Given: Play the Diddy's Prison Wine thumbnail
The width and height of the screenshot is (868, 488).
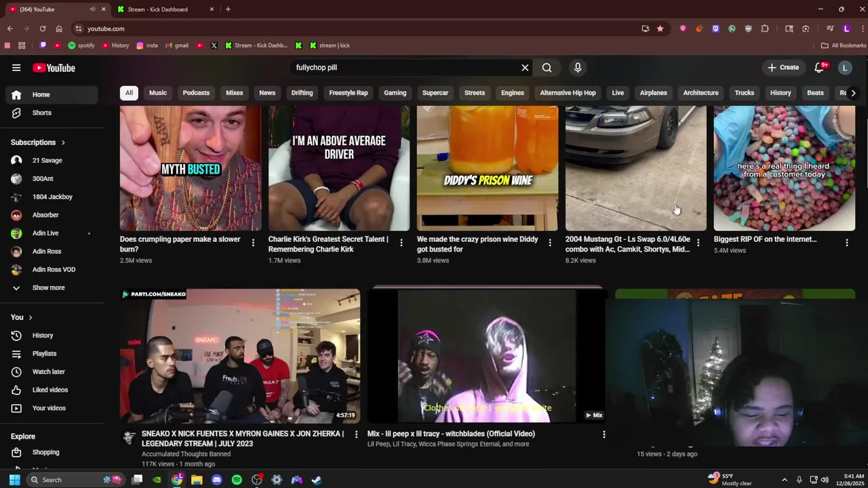Looking at the screenshot, I should [x=488, y=168].
